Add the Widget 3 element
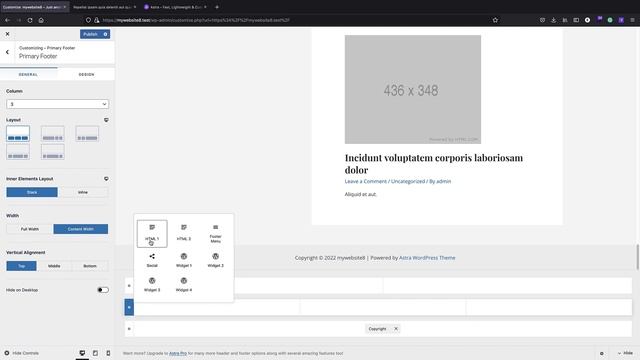Screen dimensions: 640x360 click(152, 284)
